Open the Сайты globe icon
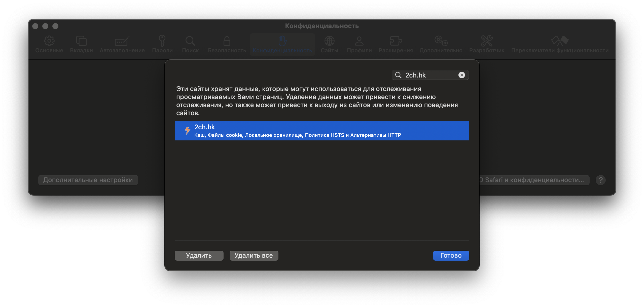644x308 pixels. [x=329, y=41]
